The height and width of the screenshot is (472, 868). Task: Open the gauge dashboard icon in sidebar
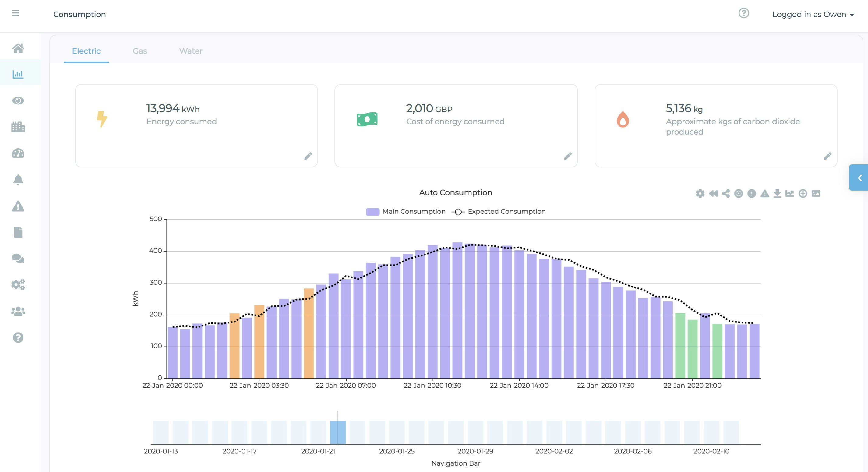(18, 153)
